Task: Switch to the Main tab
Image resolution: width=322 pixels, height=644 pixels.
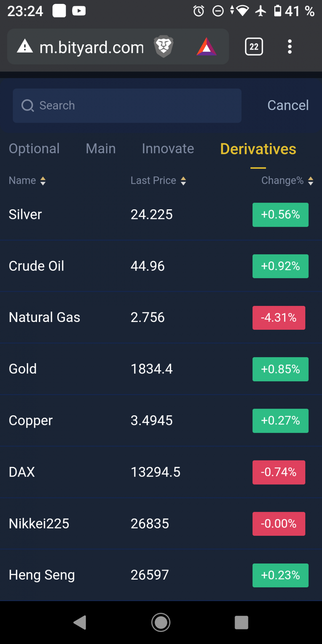Action: (101, 149)
